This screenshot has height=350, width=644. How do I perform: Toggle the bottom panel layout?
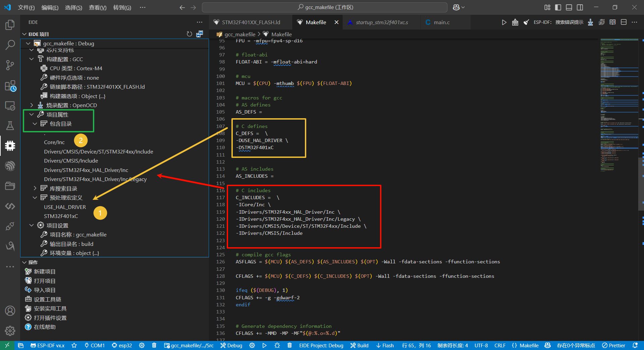569,7
